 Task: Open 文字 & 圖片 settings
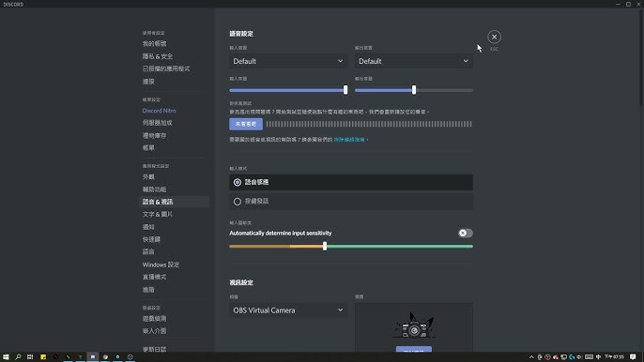(x=158, y=214)
